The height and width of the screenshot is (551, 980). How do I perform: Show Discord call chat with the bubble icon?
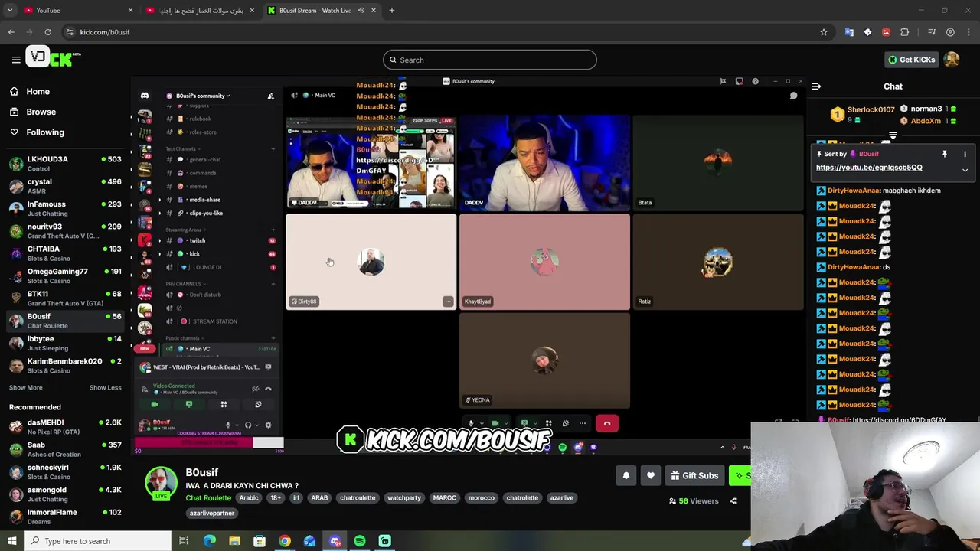(793, 96)
